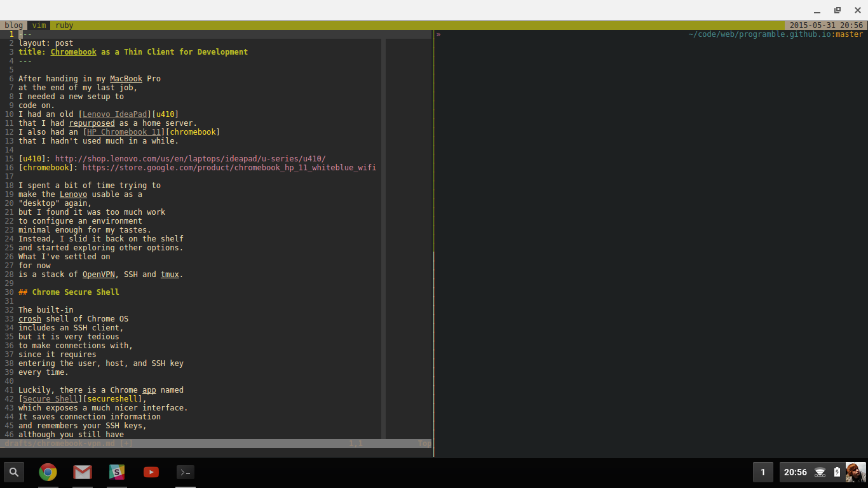Click the path ~/code/web/programble.github.io:master
This screenshot has width=868, height=488.
(776, 34)
